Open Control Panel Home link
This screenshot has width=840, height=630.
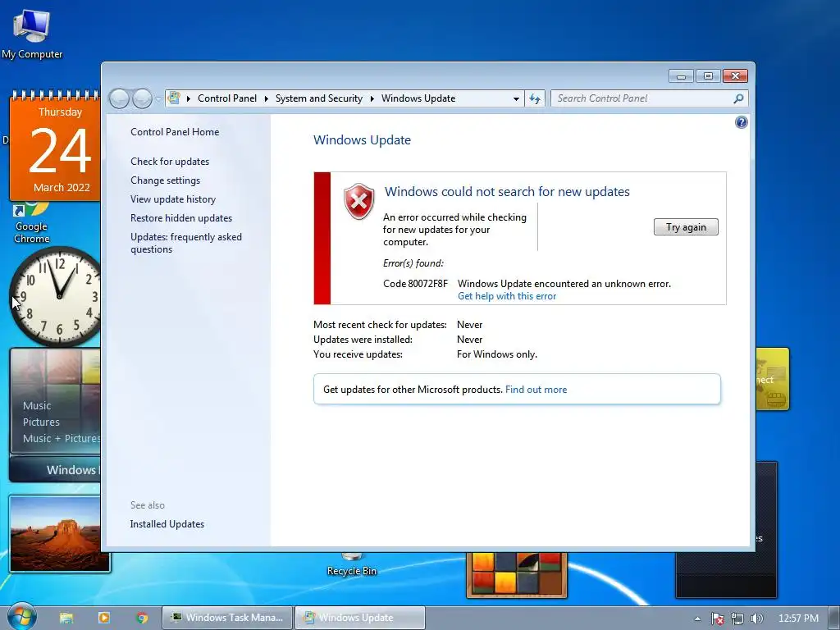[175, 132]
